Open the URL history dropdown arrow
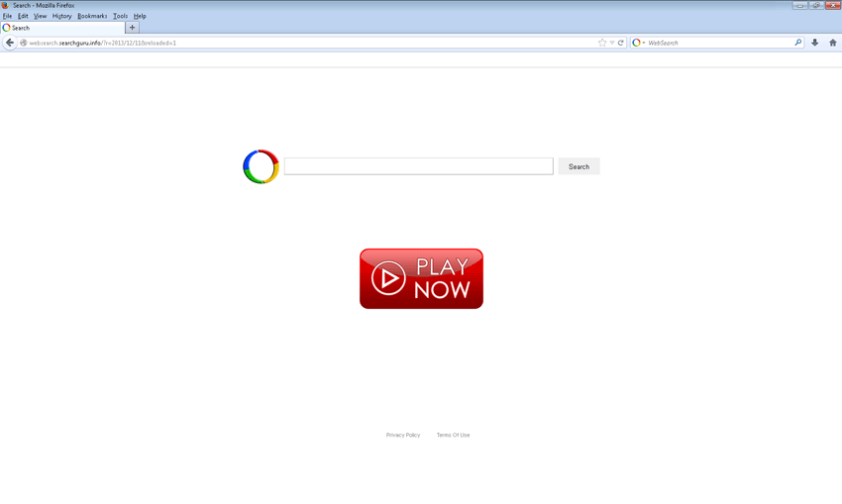The image size is (842, 504). (x=612, y=43)
